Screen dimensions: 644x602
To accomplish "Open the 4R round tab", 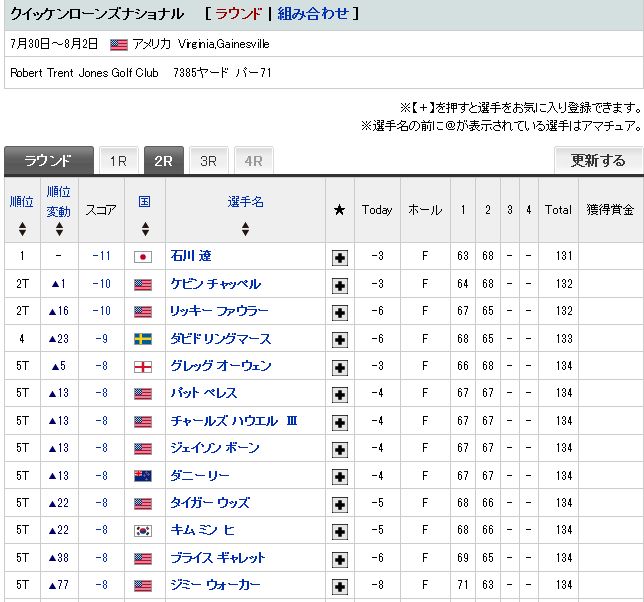I will click(x=253, y=161).
